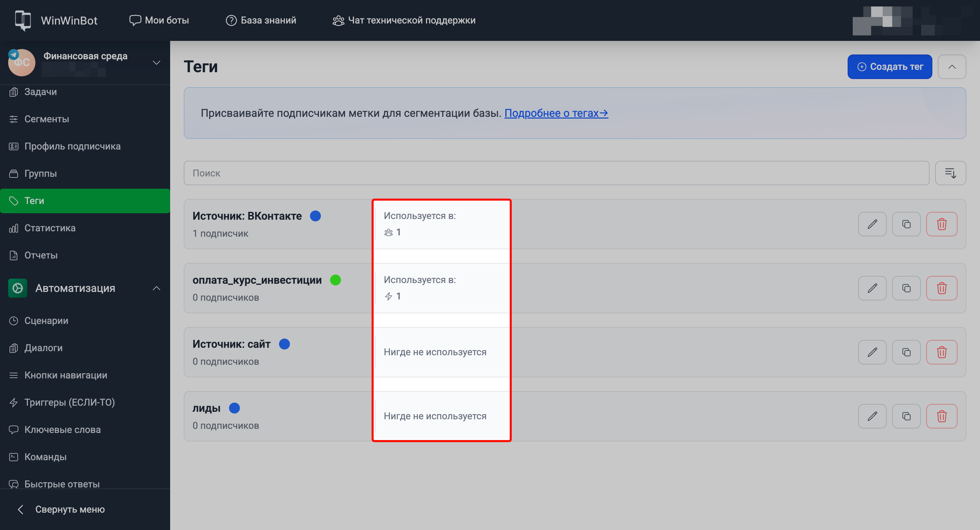
Task: Go to Триггеры (ЕСЛИ-ТО) section
Action: coord(69,402)
